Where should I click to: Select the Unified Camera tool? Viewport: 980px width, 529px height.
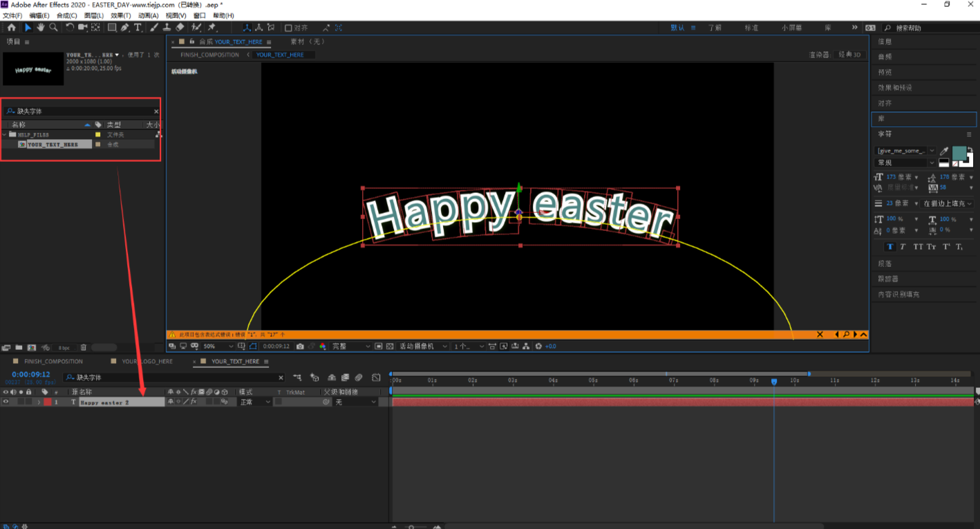83,28
